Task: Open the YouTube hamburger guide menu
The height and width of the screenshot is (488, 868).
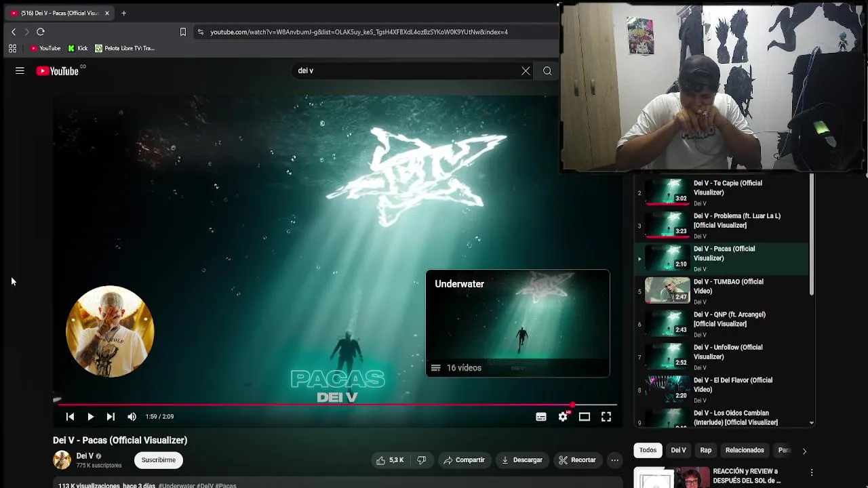Action: click(x=20, y=70)
